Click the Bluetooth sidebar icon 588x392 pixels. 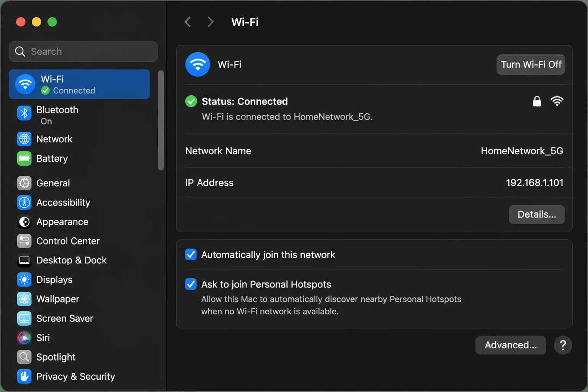[24, 113]
